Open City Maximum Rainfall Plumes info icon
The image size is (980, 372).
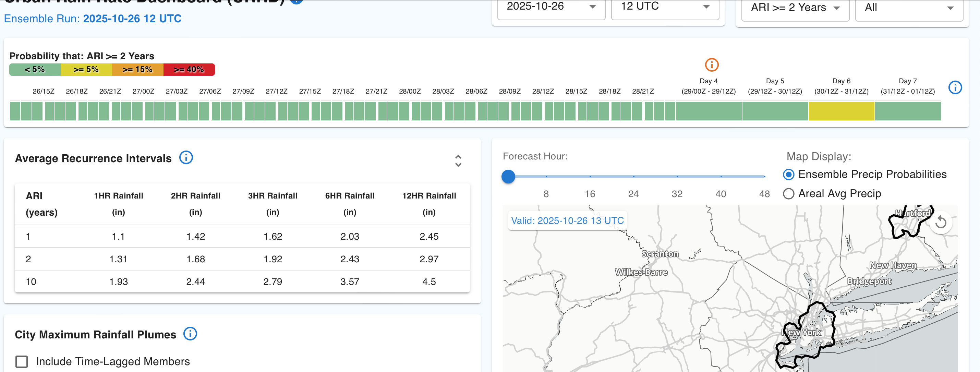pyautogui.click(x=190, y=334)
